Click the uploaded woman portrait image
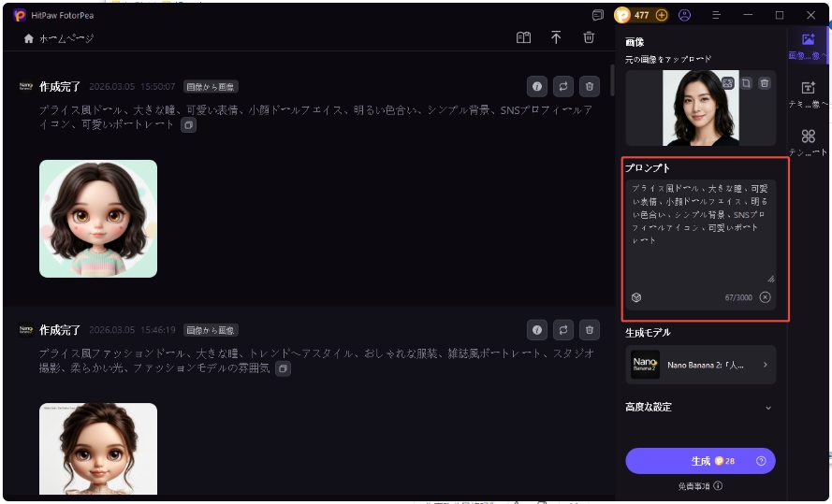The height and width of the screenshot is (504, 832). tap(700, 108)
